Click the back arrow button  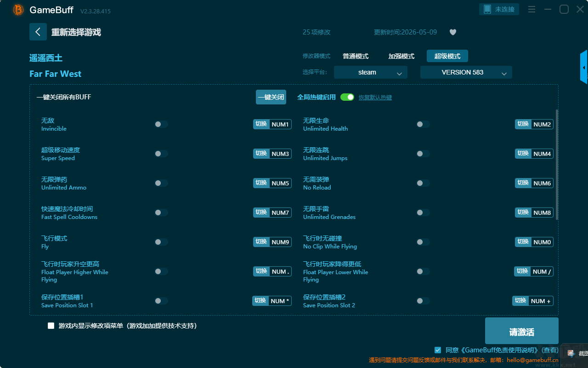point(38,32)
